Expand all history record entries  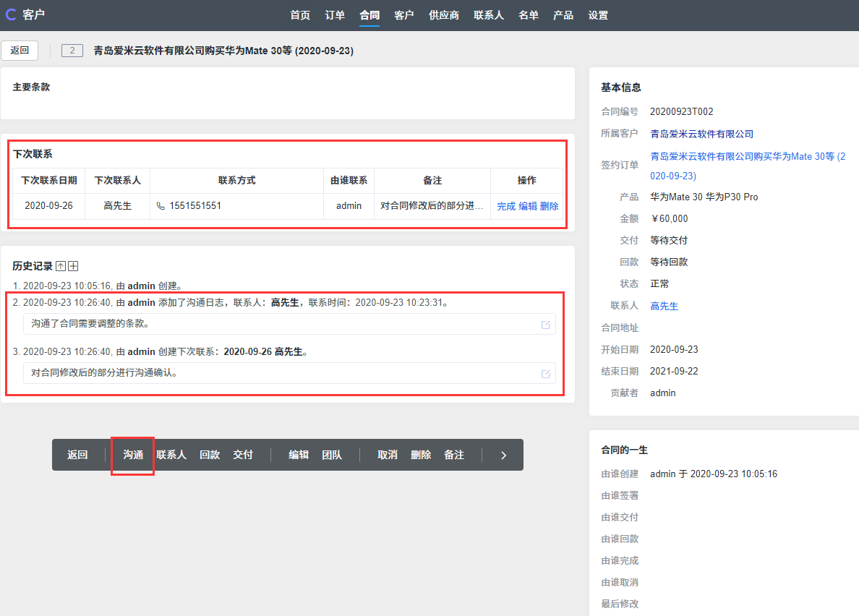[73, 267]
